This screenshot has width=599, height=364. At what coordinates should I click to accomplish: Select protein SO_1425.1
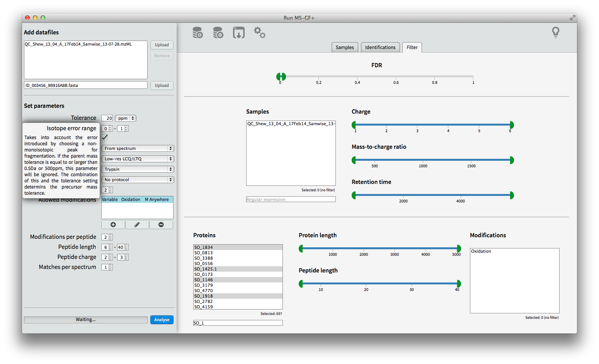click(238, 269)
